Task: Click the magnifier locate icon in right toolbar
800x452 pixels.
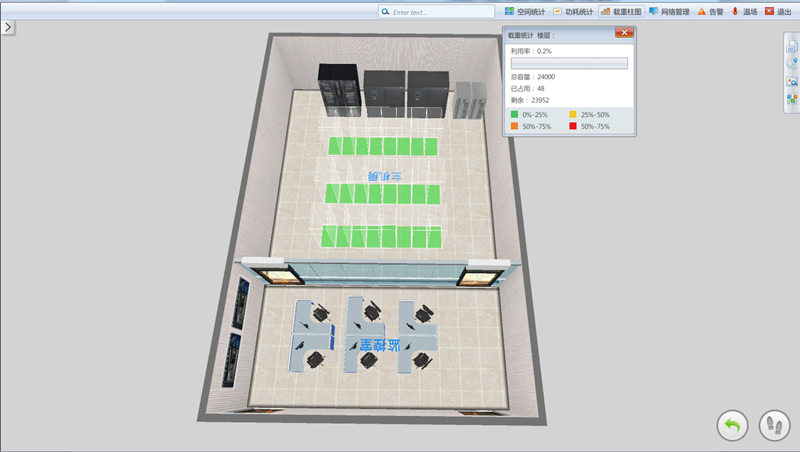Action: coord(791,64)
